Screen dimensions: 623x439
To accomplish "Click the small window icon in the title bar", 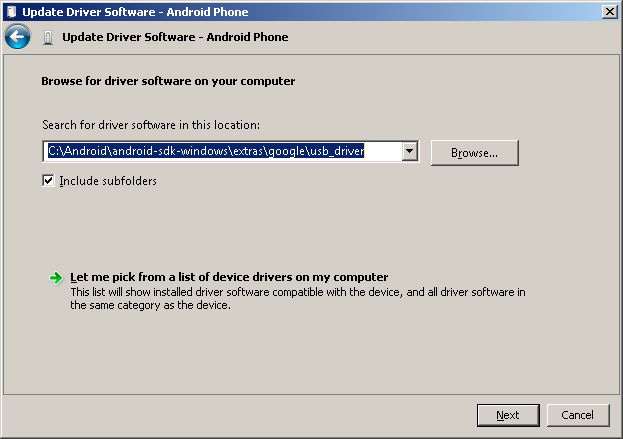I will pyautogui.click(x=10, y=11).
